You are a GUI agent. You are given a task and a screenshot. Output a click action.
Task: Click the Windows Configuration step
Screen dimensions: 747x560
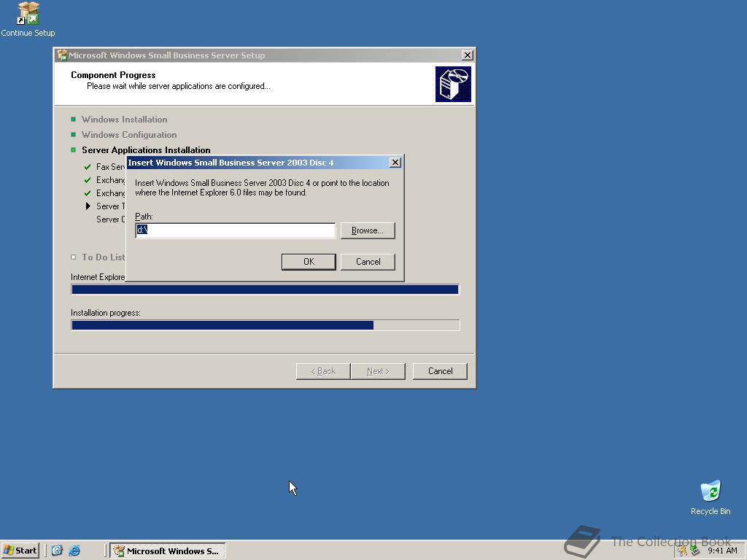point(129,135)
